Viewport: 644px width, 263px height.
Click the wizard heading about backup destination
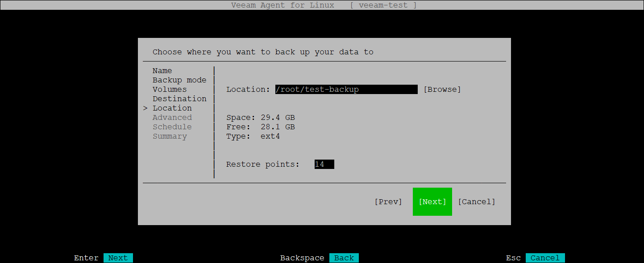(x=263, y=52)
